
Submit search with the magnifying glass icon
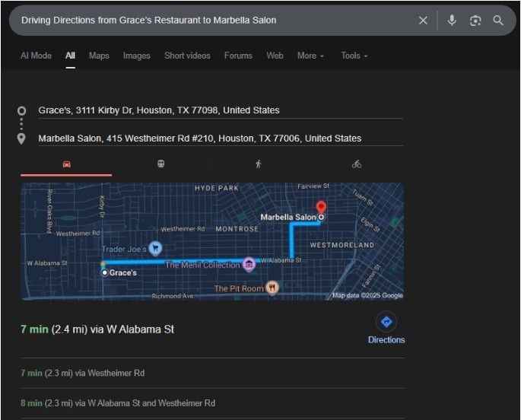pos(498,21)
